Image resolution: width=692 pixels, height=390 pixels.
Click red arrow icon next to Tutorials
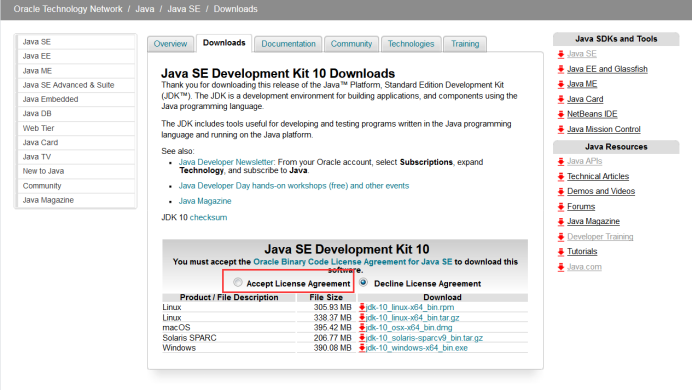(561, 251)
